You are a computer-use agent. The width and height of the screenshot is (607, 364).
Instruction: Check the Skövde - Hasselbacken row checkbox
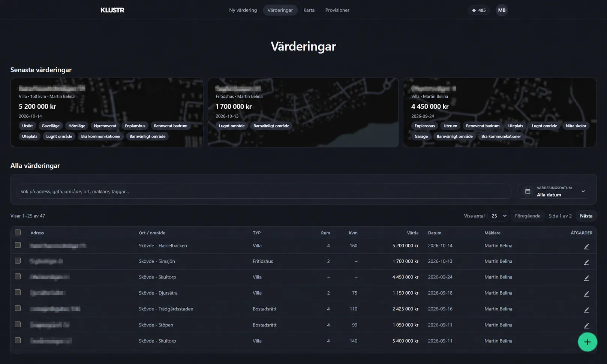(18, 245)
